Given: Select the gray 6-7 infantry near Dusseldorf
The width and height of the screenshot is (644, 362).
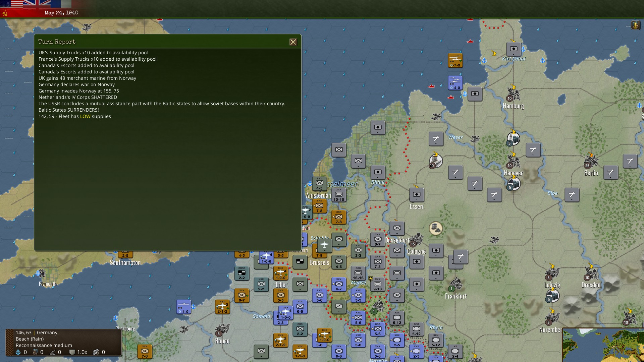Looking at the screenshot, I should pyautogui.click(x=378, y=240).
